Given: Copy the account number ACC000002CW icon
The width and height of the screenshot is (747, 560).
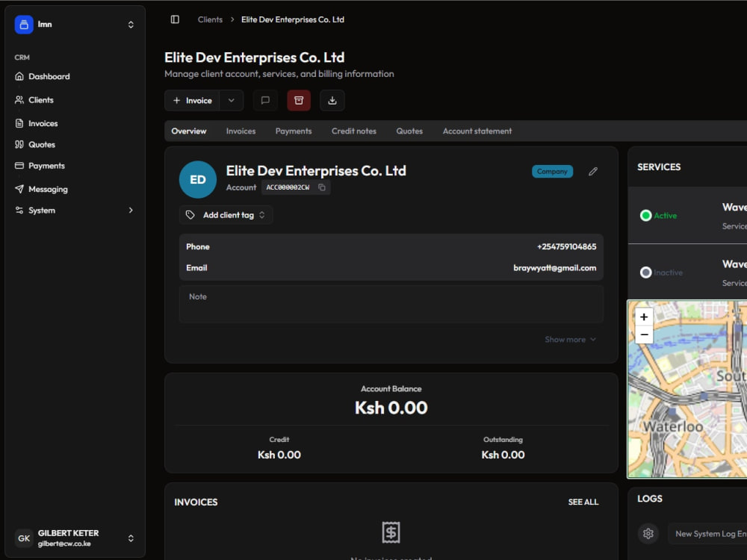Looking at the screenshot, I should point(322,187).
